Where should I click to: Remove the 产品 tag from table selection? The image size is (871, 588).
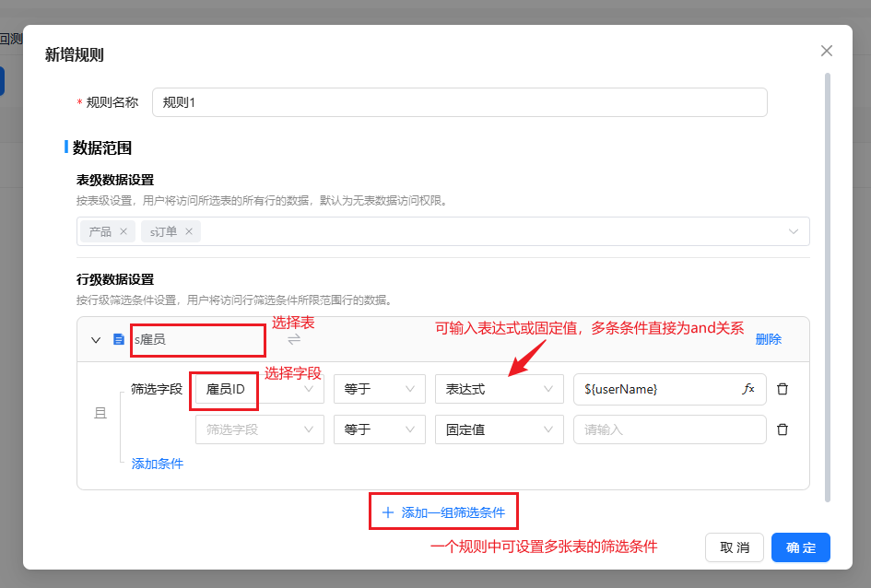point(123,231)
